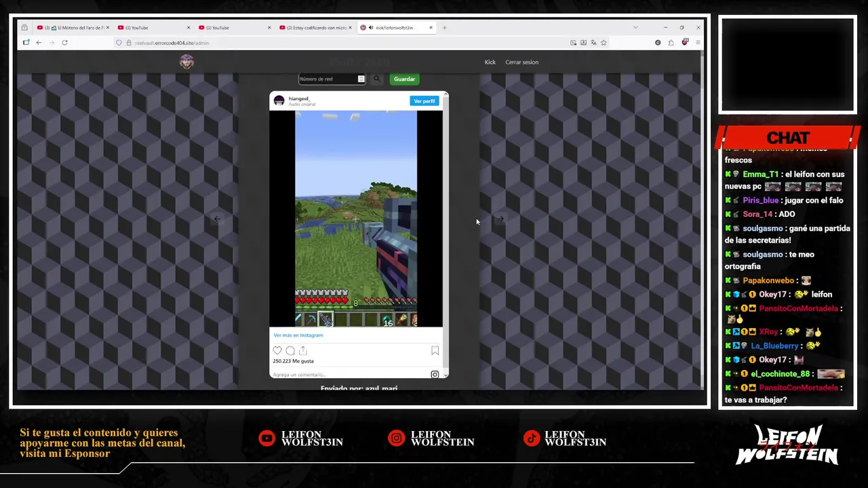Click the padlock site info icon
This screenshot has height=488, width=868.
(x=128, y=43)
